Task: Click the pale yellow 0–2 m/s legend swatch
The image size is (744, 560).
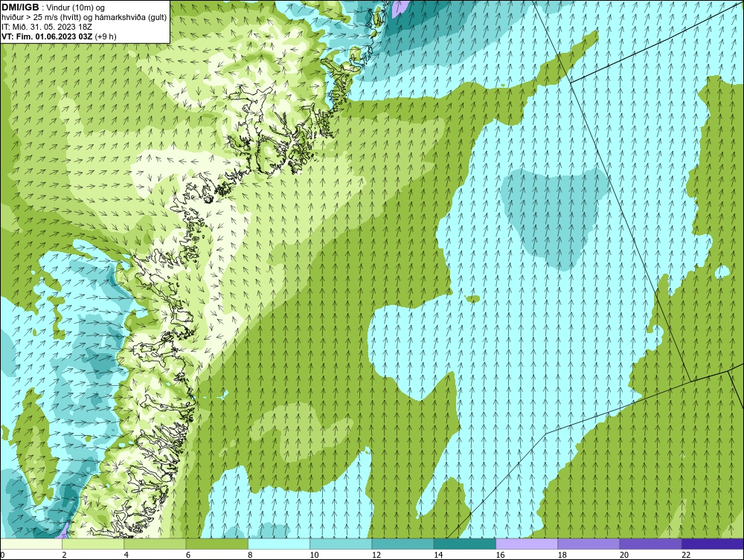Action: 31,544
